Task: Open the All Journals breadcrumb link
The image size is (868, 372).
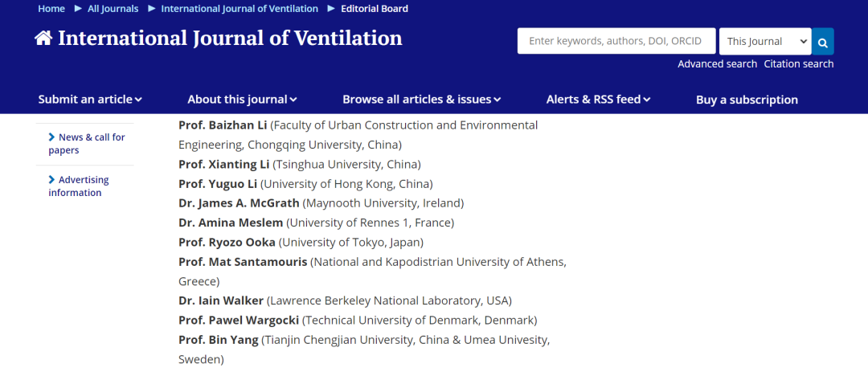Action: click(113, 9)
